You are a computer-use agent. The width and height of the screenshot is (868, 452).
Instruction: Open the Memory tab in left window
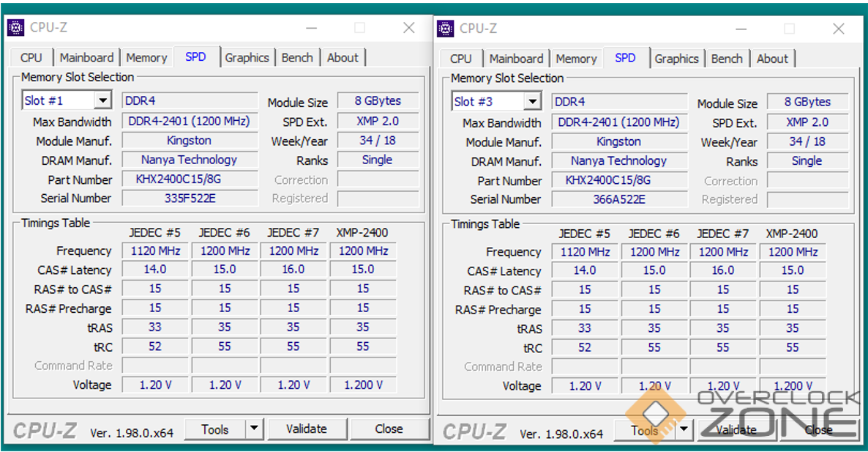tap(146, 58)
